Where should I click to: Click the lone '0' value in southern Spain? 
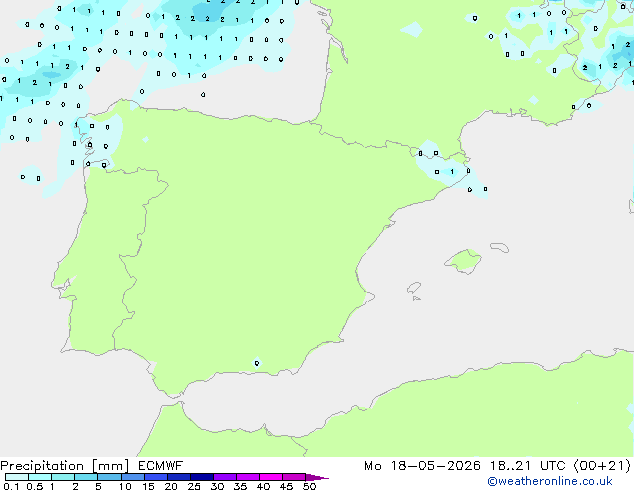(x=257, y=363)
